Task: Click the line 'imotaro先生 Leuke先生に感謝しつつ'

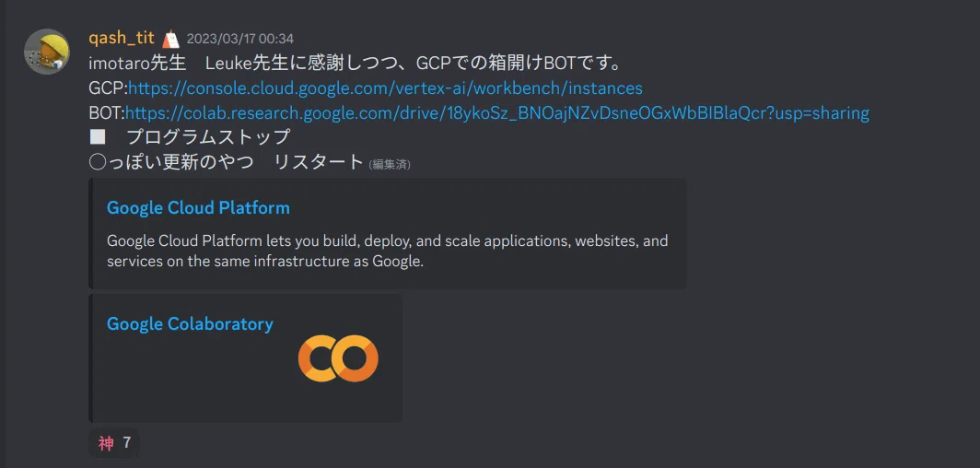Action: 354,64
